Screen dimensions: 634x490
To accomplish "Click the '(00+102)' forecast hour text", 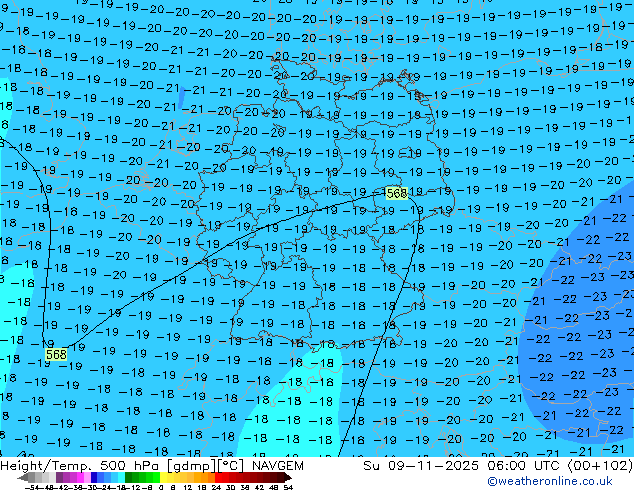I will click(x=600, y=466).
